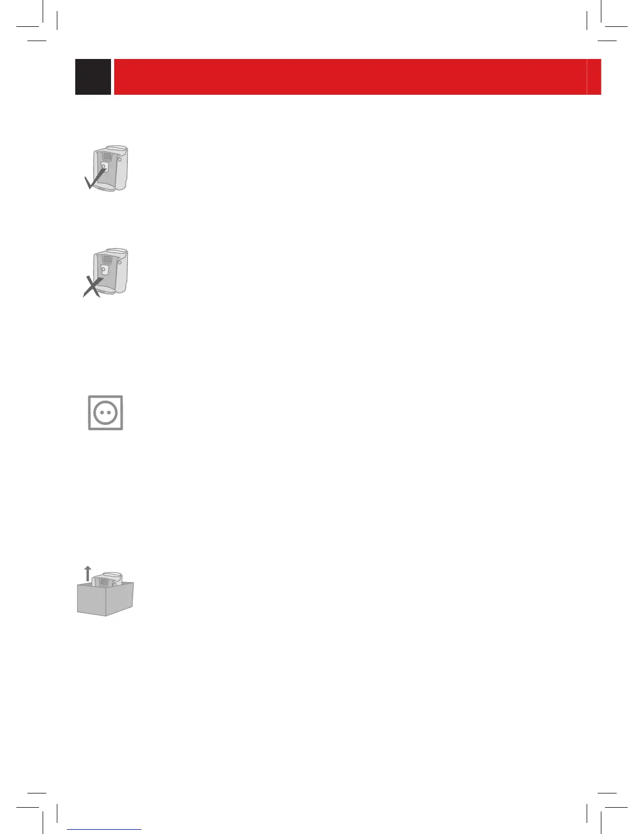Select the power socket icon
This screenshot has height=834, width=644.
point(105,413)
